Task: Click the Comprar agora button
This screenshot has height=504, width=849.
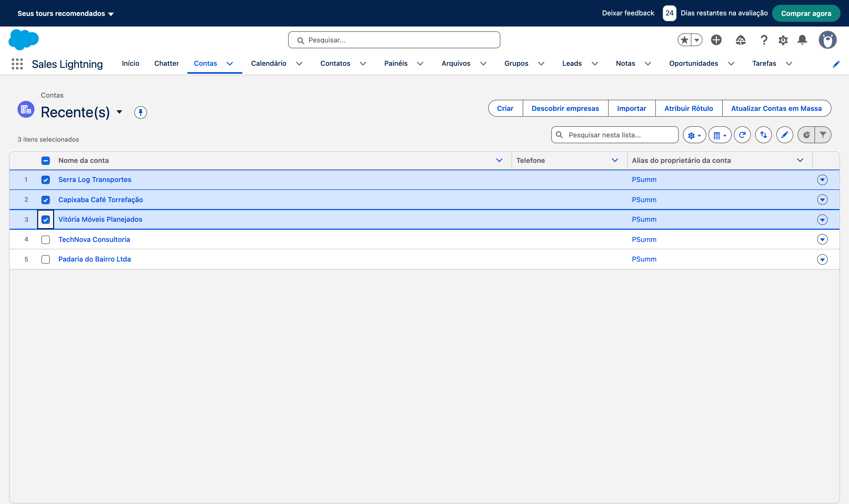Action: point(806,14)
